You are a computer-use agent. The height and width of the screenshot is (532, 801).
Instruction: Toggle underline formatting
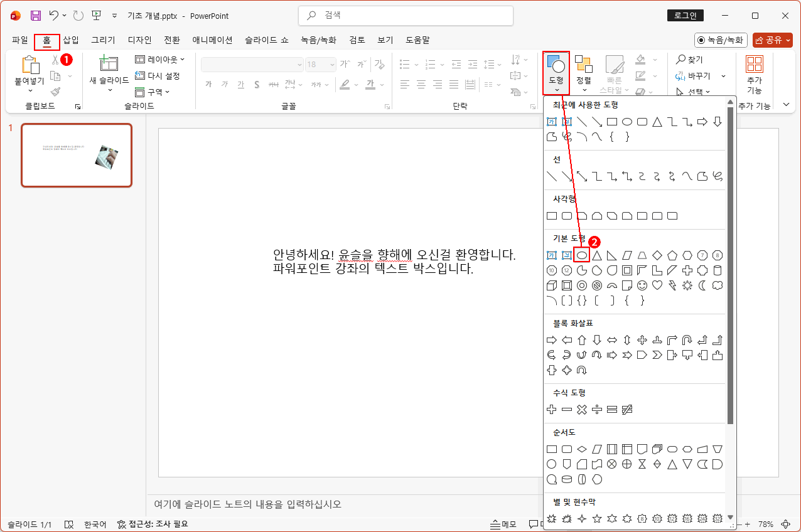click(241, 84)
